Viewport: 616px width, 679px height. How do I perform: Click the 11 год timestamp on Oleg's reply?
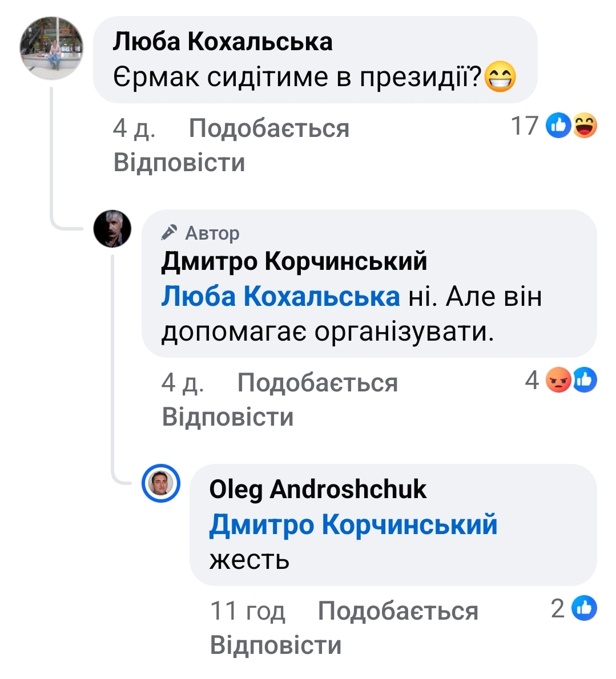click(248, 611)
